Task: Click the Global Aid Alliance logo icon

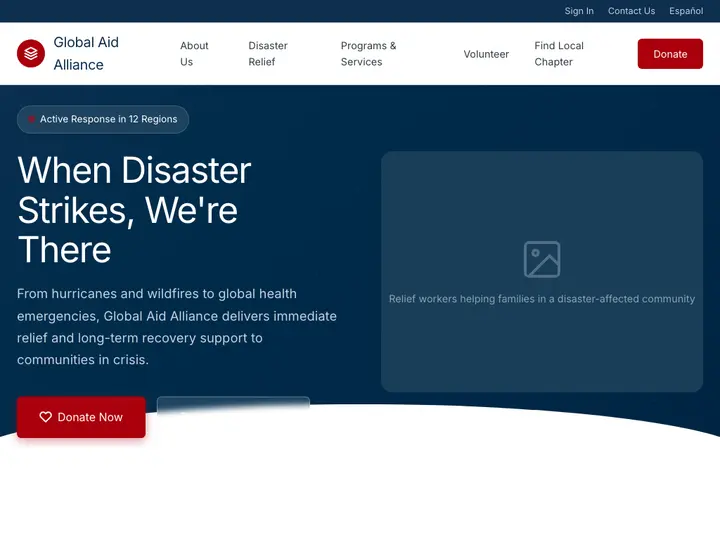Action: pos(31,53)
